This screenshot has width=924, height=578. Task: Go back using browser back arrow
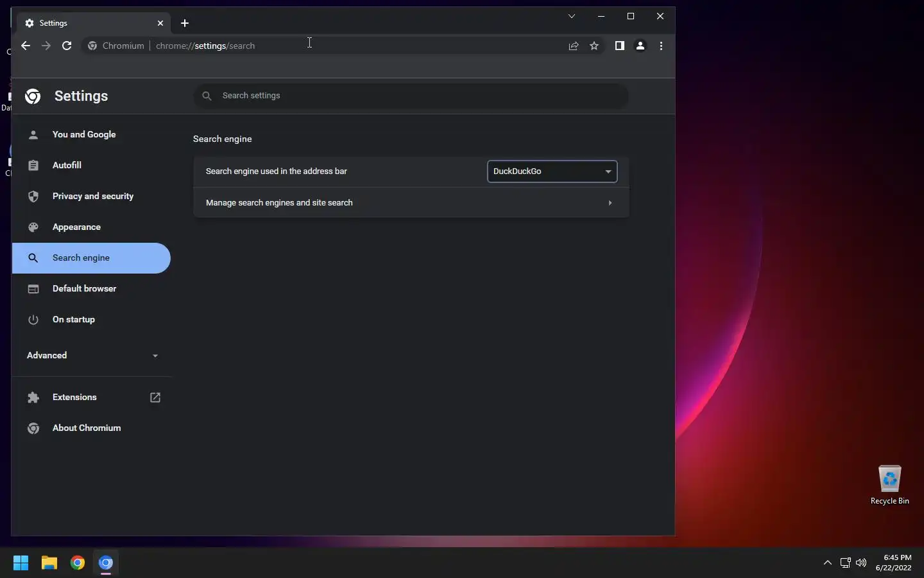pyautogui.click(x=26, y=46)
